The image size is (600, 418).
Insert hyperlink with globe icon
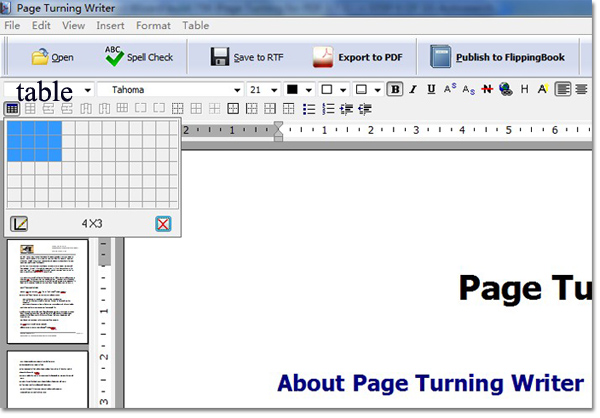pos(506,90)
